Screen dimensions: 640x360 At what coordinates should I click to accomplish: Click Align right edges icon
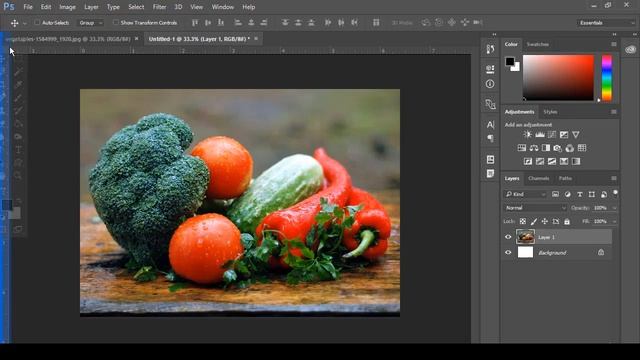click(264, 23)
